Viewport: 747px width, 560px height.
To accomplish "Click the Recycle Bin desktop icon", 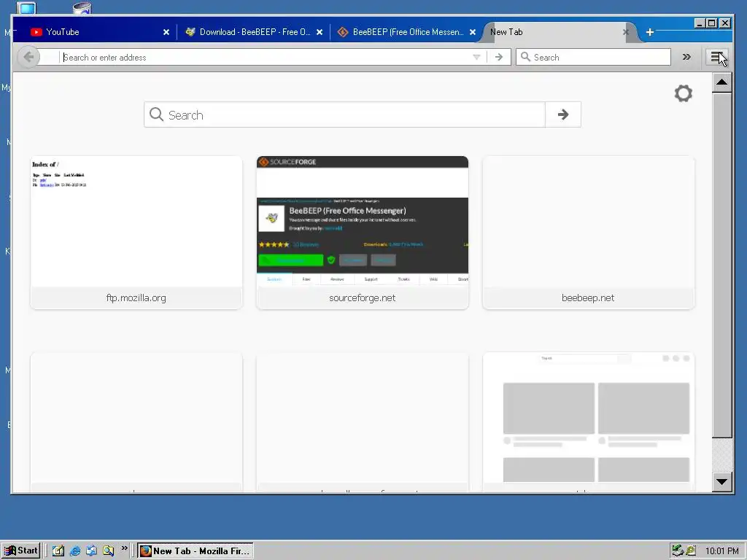I will click(82, 7).
